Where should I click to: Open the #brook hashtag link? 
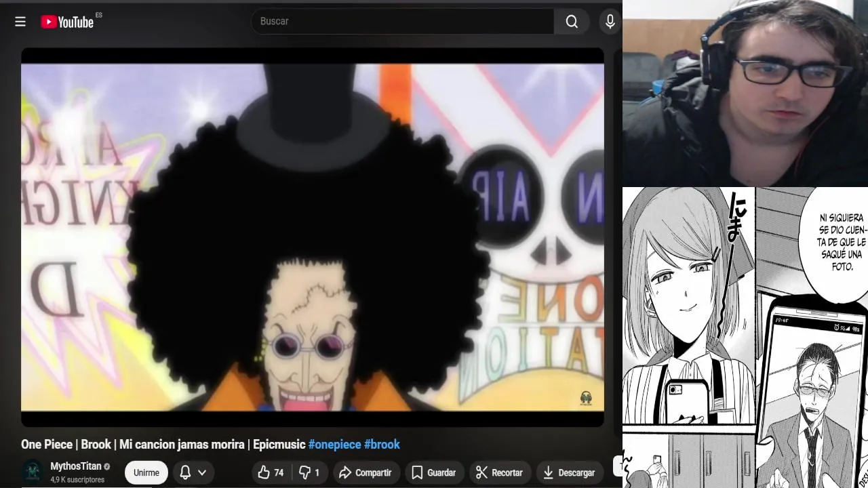382,445
